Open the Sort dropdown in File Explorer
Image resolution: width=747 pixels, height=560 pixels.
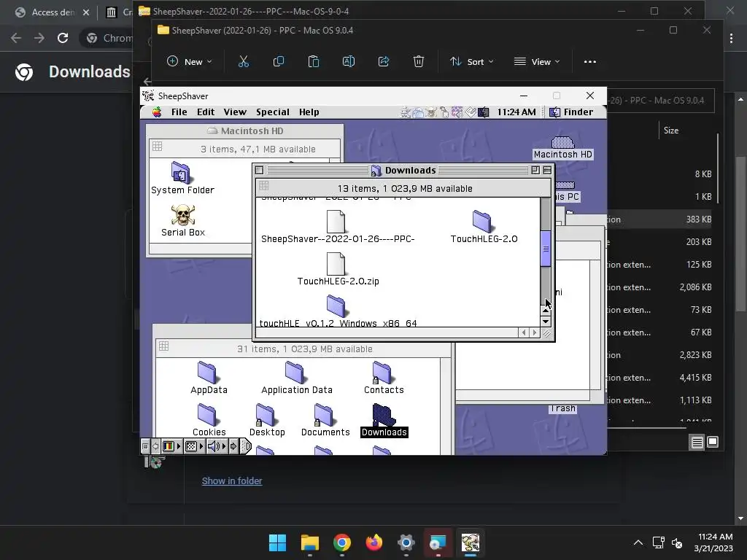tap(472, 61)
